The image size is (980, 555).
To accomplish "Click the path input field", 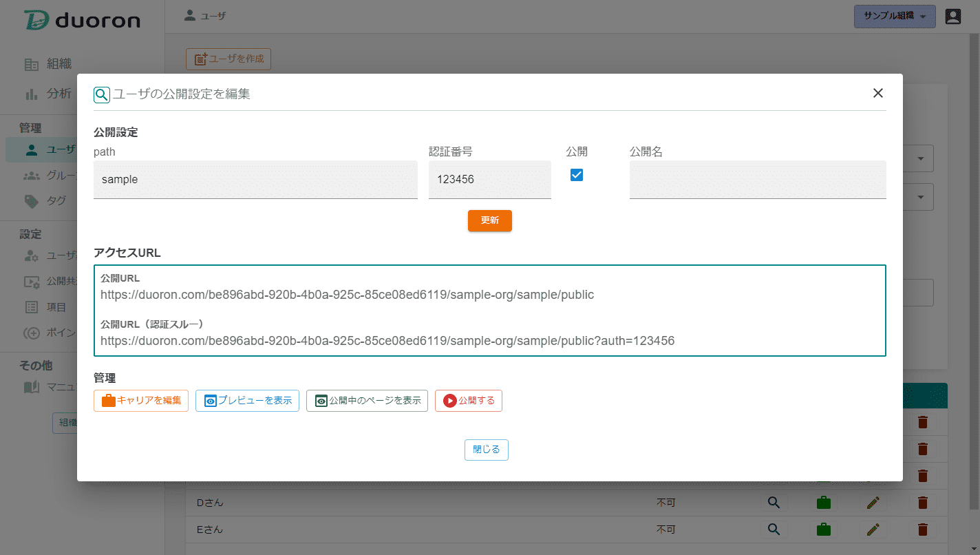I will 255,180.
